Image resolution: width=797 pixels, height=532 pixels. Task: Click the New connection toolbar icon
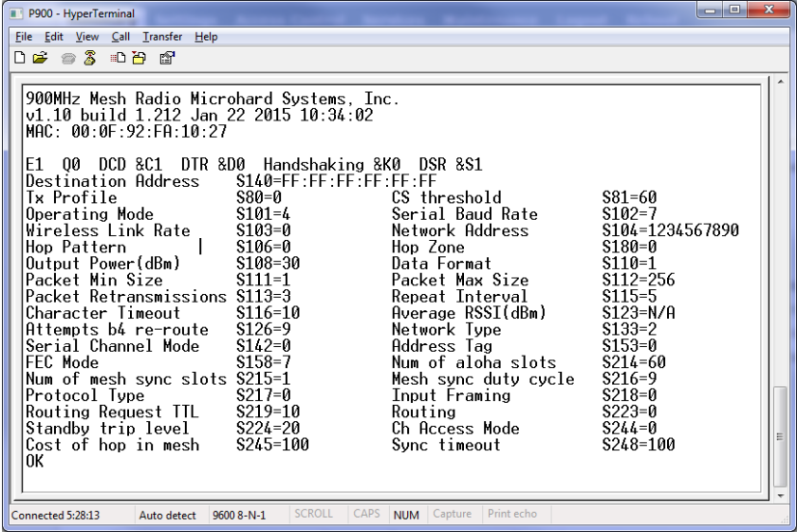coord(19,58)
